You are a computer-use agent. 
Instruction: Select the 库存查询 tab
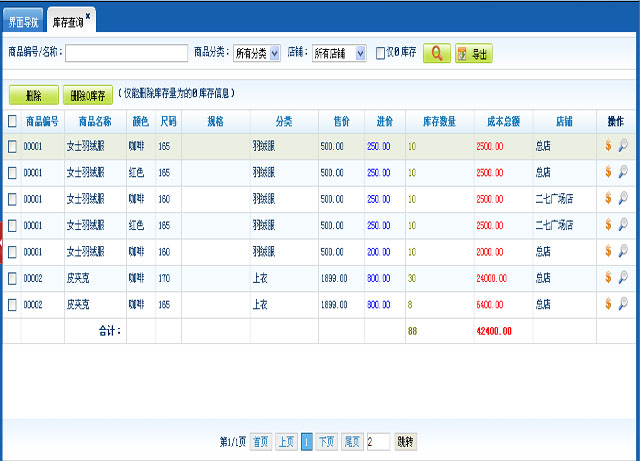(66, 20)
